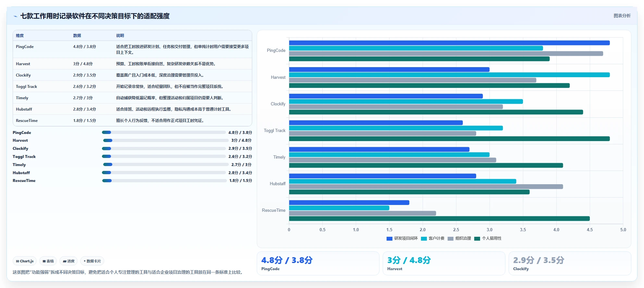Viewport: 644px width, 288px height.
Task: Select the PingCode cell in the table
Action: 25,47
